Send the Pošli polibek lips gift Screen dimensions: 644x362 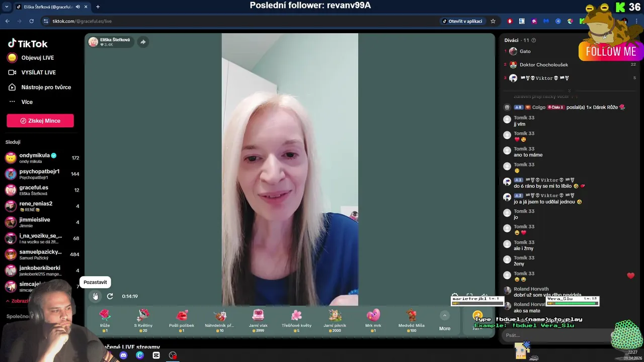(x=182, y=320)
